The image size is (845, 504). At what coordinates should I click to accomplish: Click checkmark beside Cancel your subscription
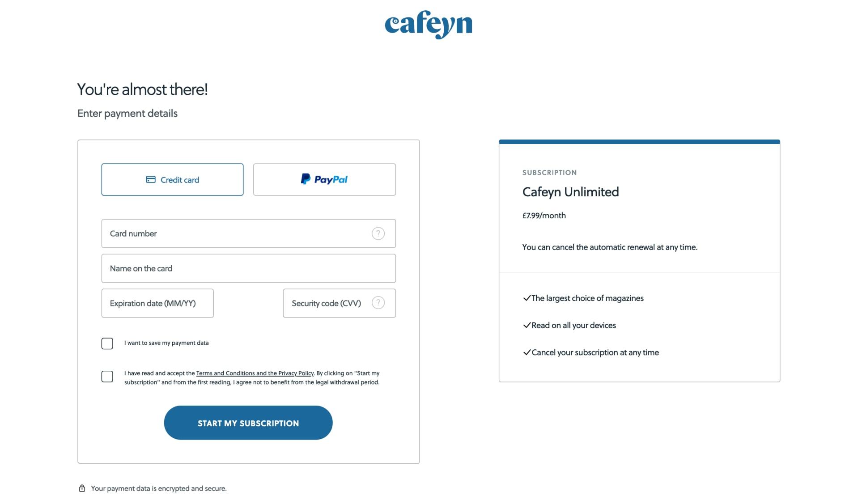[527, 352]
